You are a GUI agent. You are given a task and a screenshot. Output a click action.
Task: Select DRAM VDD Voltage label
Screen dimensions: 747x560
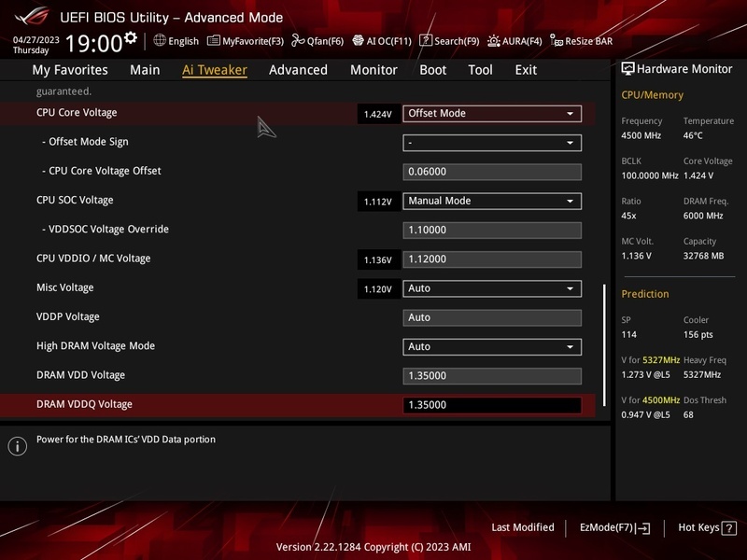point(80,375)
